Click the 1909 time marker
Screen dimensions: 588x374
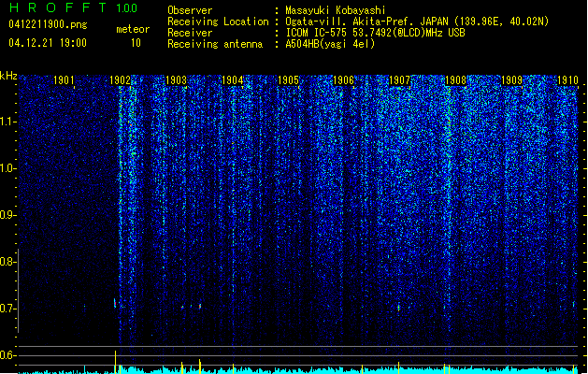click(x=512, y=79)
